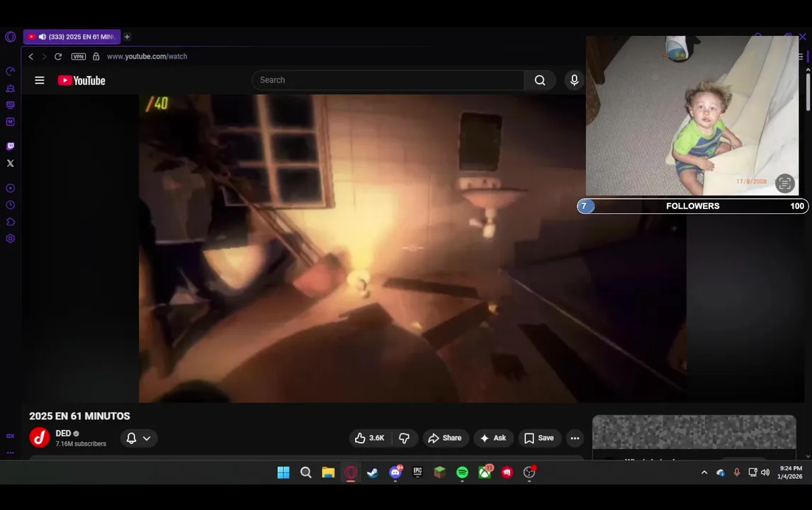Click the scan icon on the overlay photo
812x510 pixels.
(x=784, y=183)
